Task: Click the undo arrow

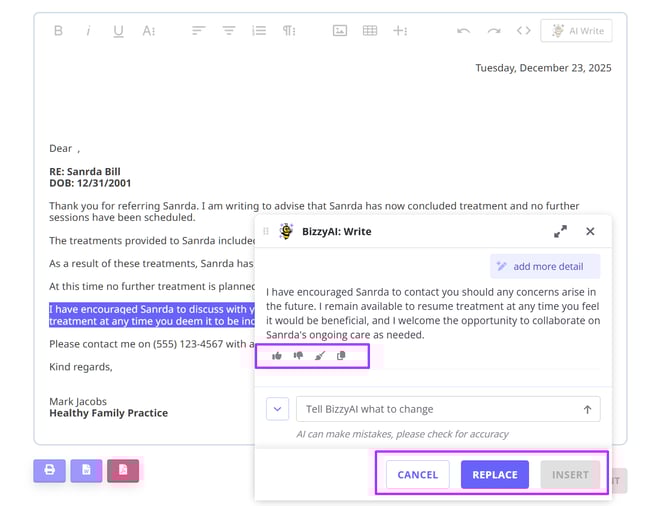Action: 463,31
